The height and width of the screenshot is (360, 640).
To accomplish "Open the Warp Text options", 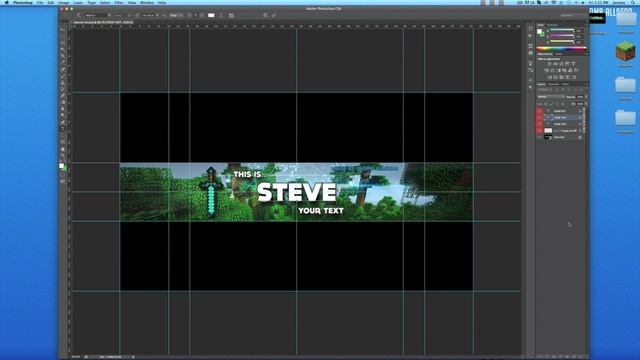I will [221, 15].
